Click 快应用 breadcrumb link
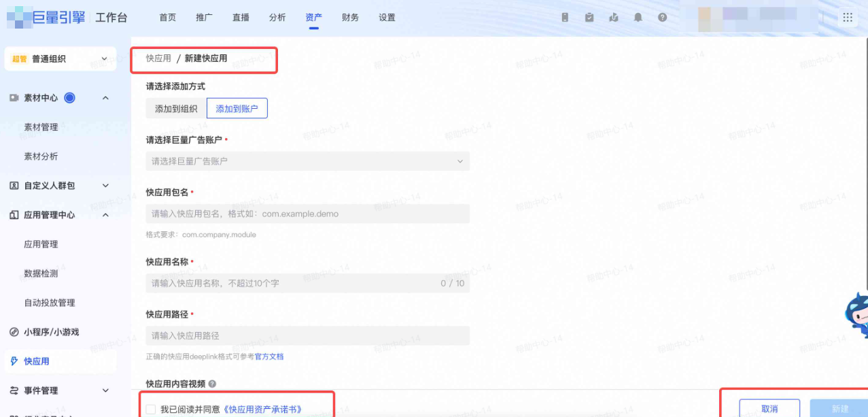This screenshot has height=417, width=868. click(158, 59)
